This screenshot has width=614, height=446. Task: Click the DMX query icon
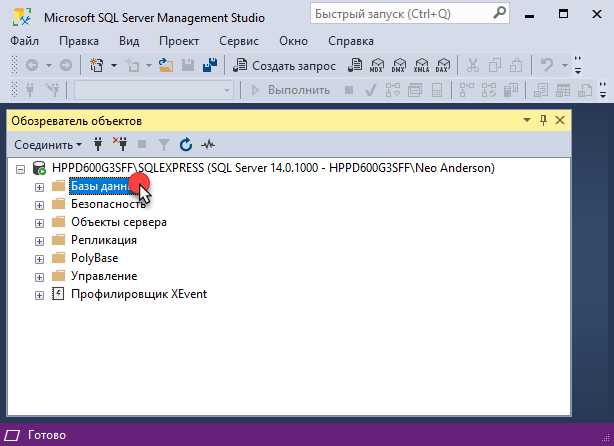point(399,65)
